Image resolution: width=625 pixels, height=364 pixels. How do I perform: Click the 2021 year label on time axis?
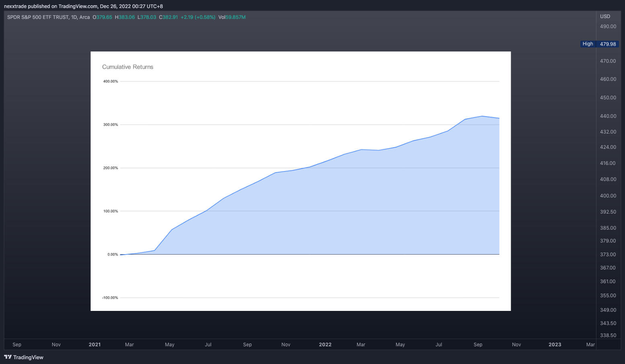pos(95,344)
